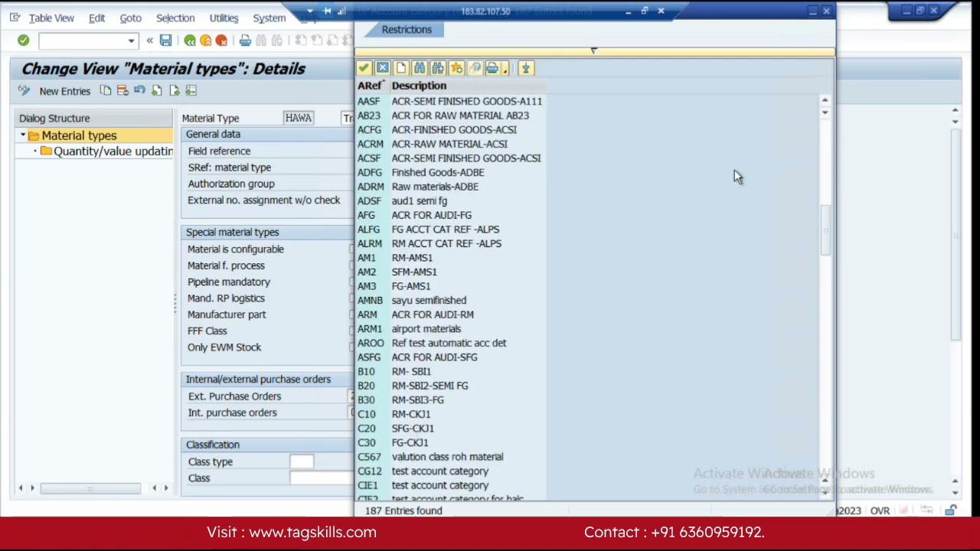980x551 pixels.
Task: Collapse the command field with double chevron
Action: (x=149, y=41)
